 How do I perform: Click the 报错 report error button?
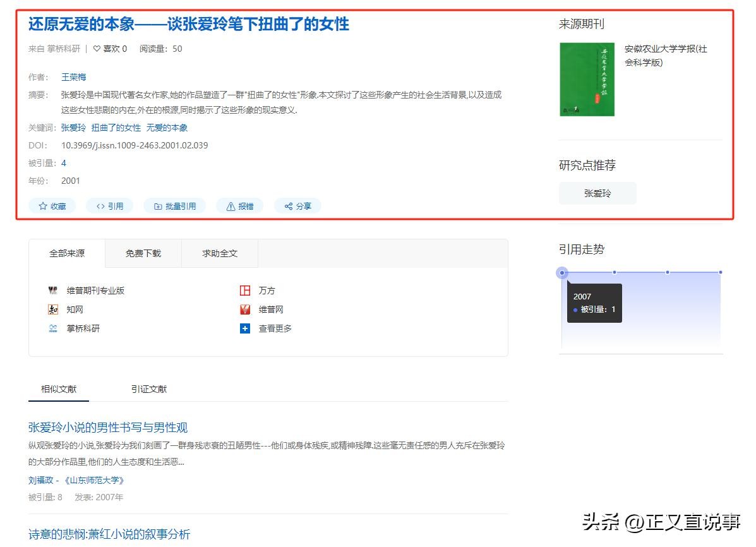coord(239,206)
